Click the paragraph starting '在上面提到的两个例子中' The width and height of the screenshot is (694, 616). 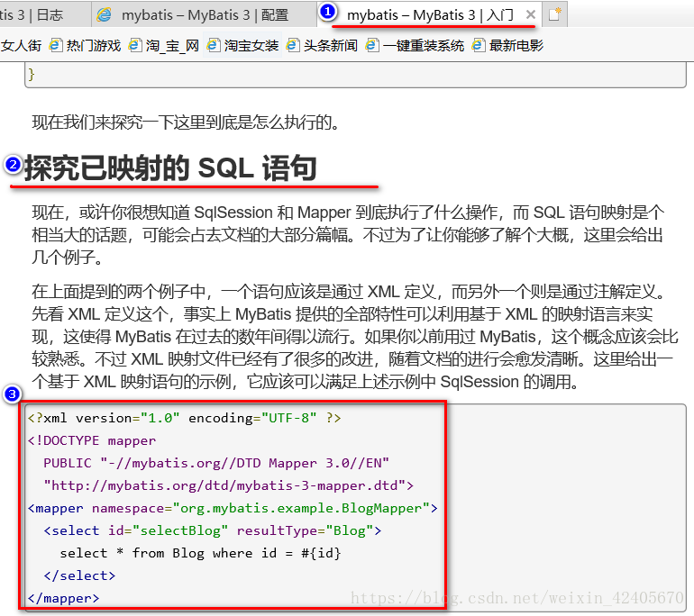tap(354, 337)
